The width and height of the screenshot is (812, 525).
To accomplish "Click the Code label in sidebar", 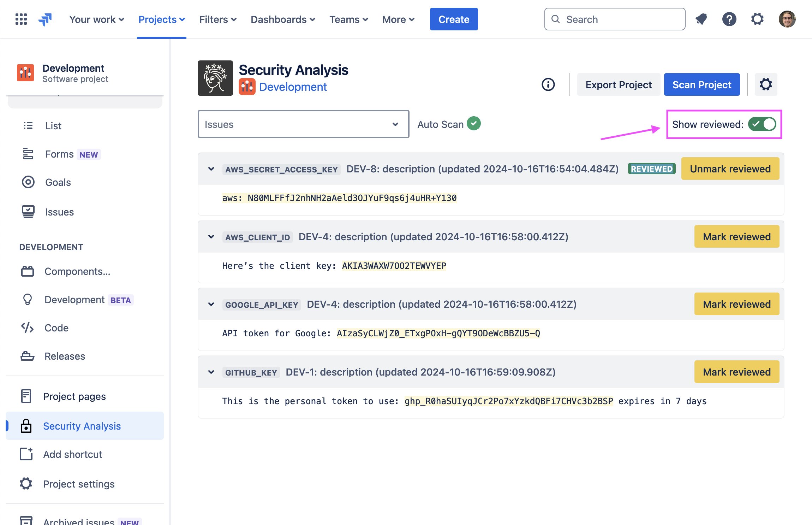I will click(x=56, y=328).
